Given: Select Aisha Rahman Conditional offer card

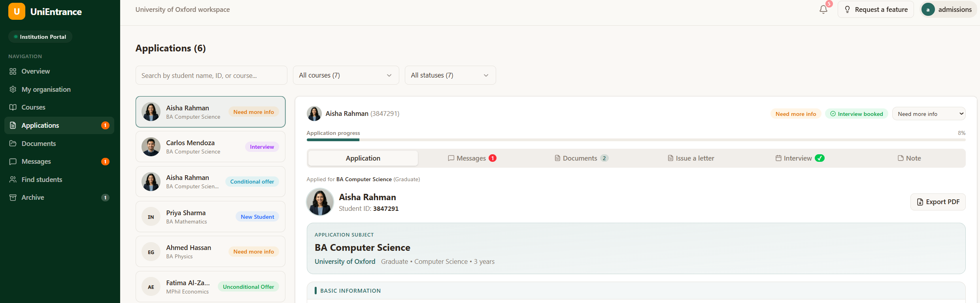Looking at the screenshot, I should point(210,182).
